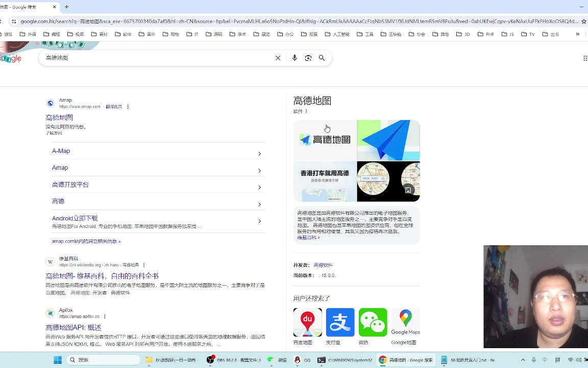Open the blue paper plane thumbnail

point(388,140)
